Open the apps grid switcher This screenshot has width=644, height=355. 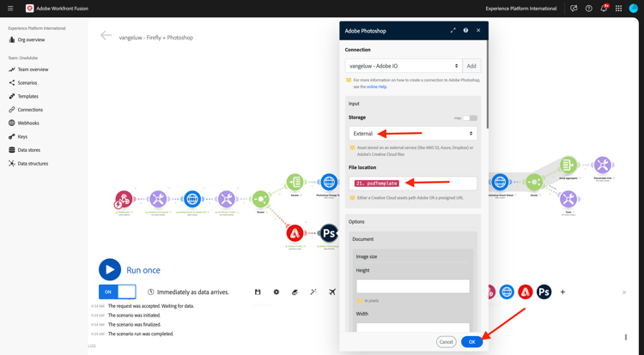618,9
